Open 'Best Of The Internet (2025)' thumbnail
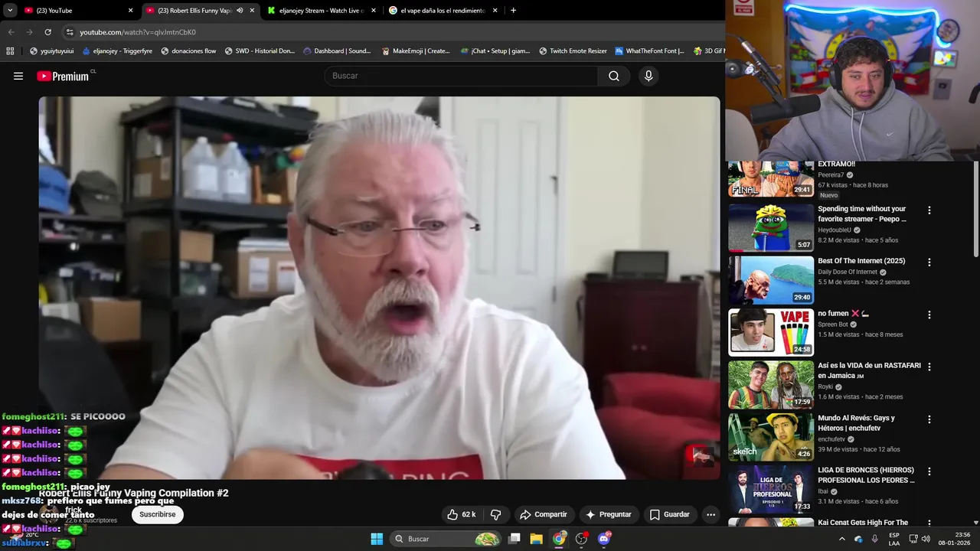The height and width of the screenshot is (551, 980). 771,280
